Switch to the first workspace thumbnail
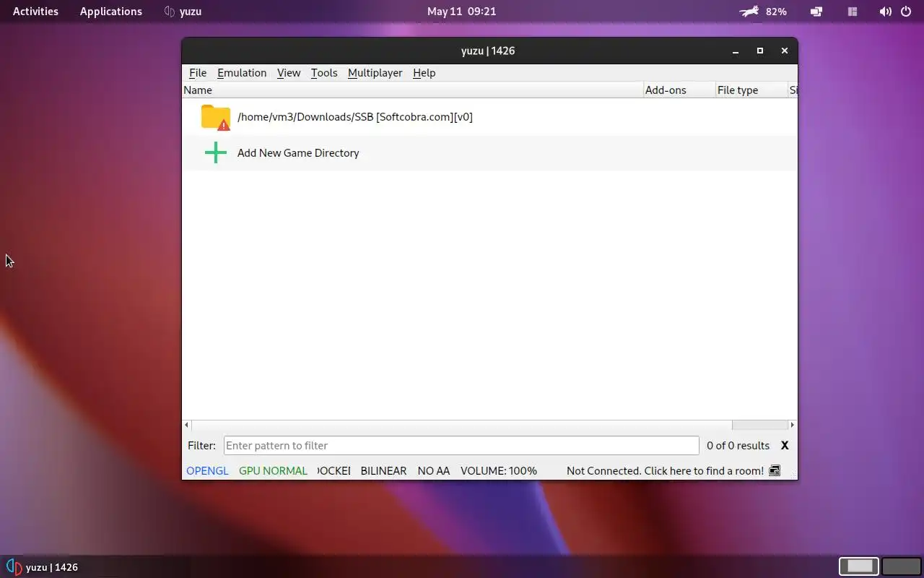Viewport: 924px width, 578px height. (859, 566)
